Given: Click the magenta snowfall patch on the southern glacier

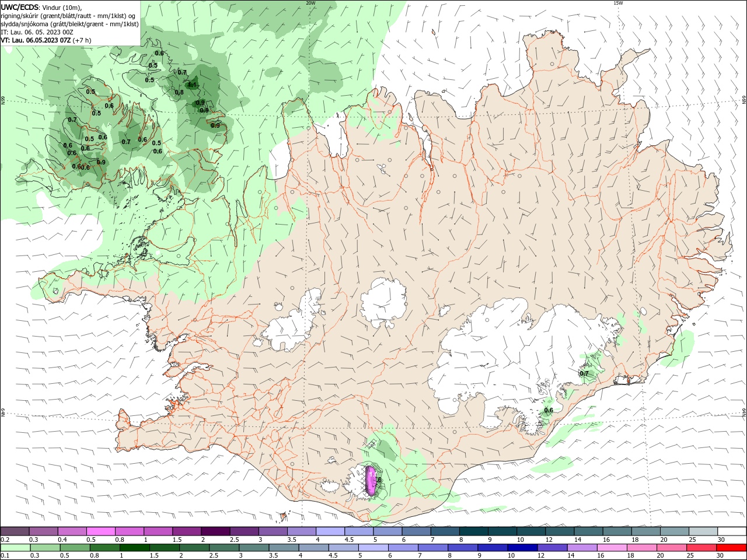Looking at the screenshot, I should pyautogui.click(x=371, y=480).
